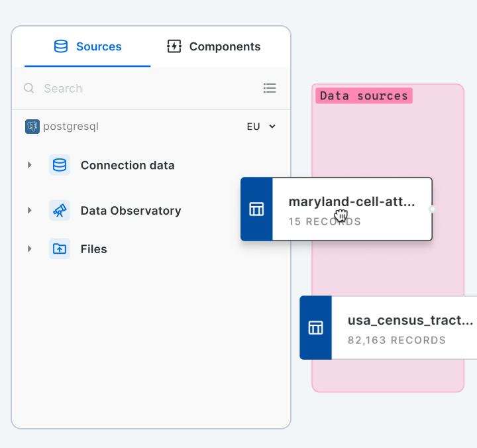The height and width of the screenshot is (448, 477).
Task: Click the postgresql elephant logo icon
Action: click(x=32, y=127)
